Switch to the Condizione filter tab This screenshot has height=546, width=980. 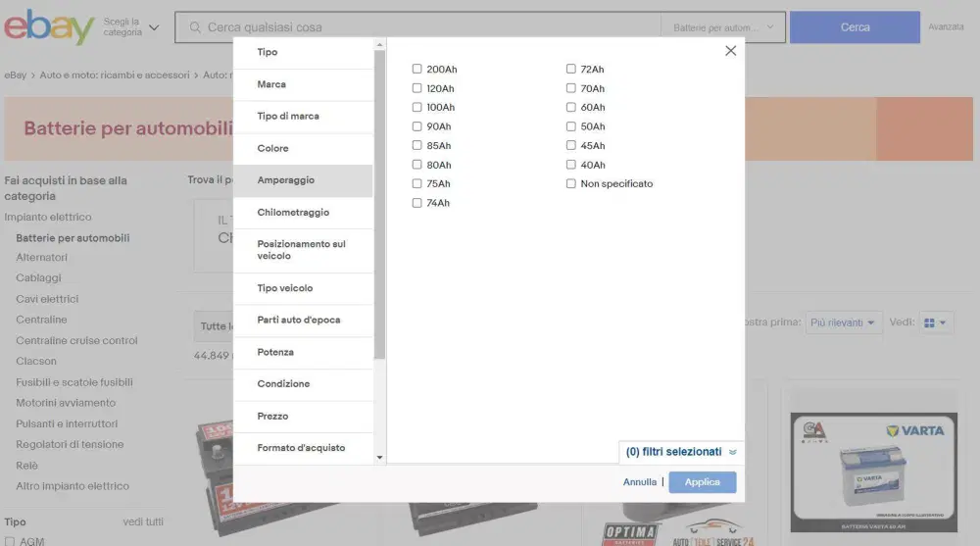pyautogui.click(x=303, y=384)
